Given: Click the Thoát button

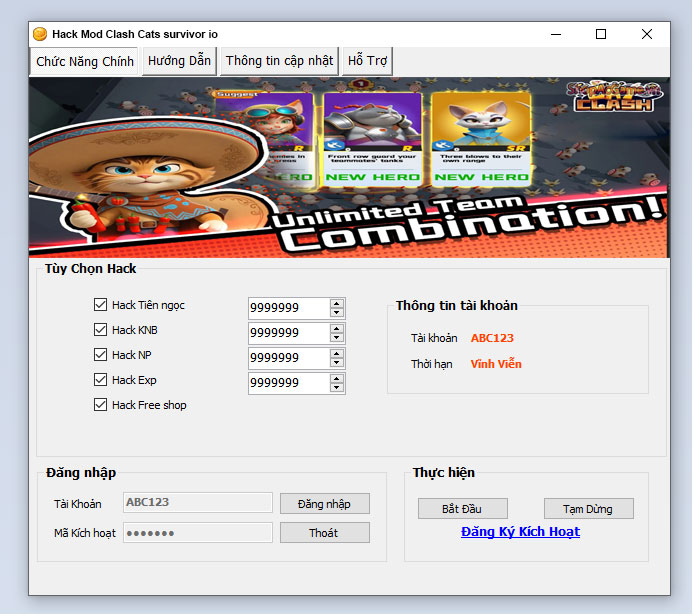Looking at the screenshot, I should pos(325,533).
